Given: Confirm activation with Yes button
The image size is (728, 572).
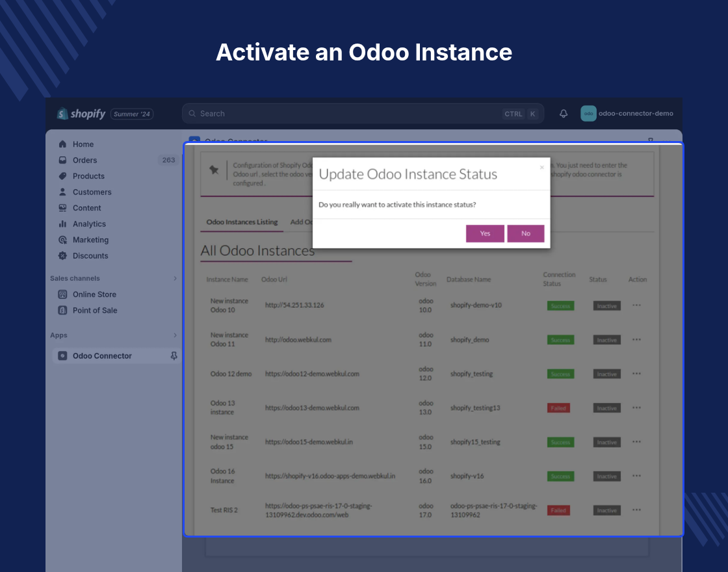Looking at the screenshot, I should click(x=485, y=233).
